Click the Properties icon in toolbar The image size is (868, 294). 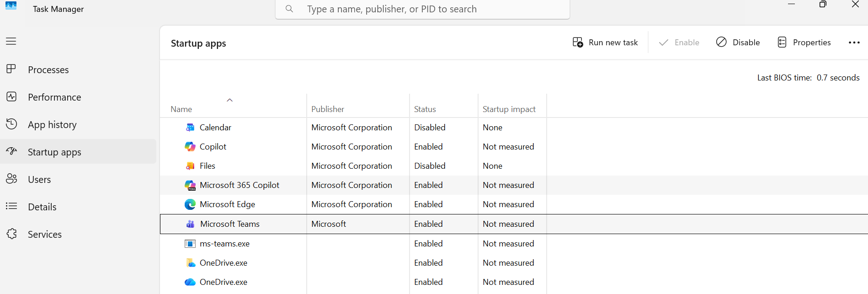(x=782, y=42)
